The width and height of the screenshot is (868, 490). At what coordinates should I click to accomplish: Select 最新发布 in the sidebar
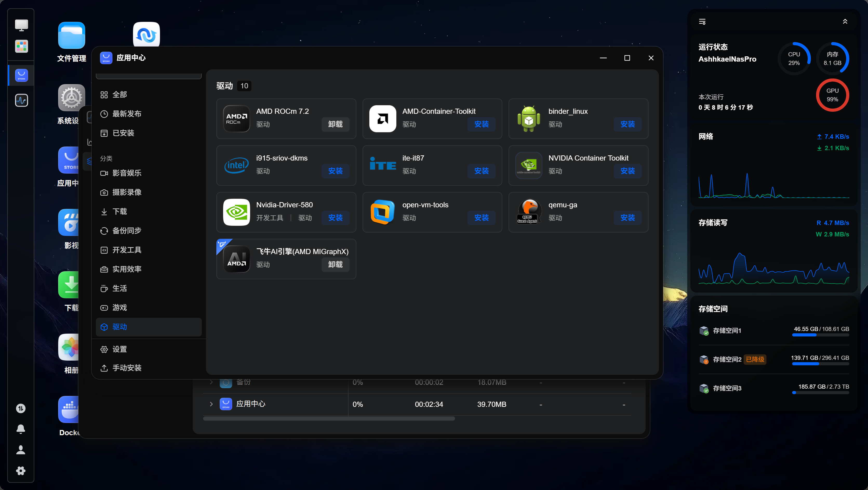149,114
